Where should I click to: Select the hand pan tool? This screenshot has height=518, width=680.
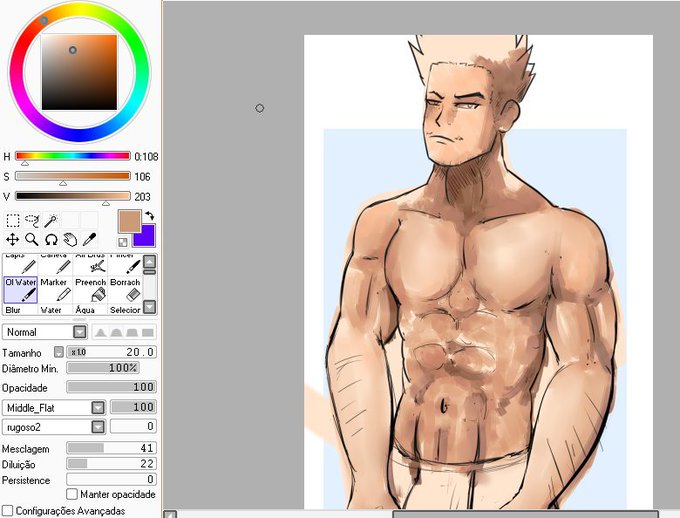70,239
